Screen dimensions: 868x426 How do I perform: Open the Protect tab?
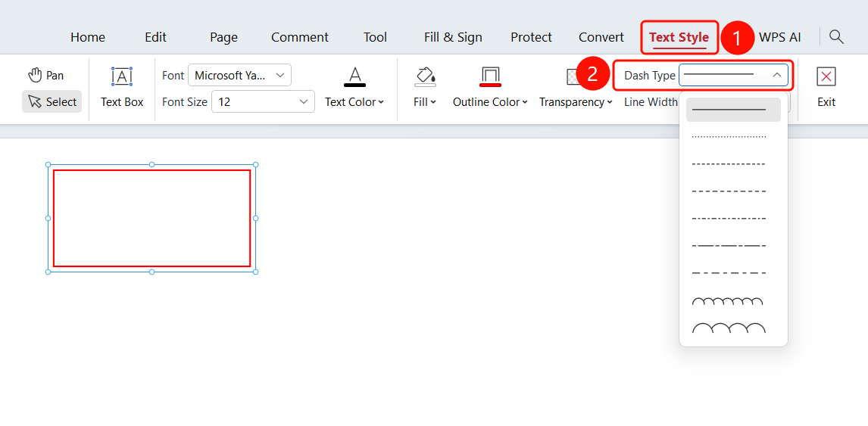(531, 37)
